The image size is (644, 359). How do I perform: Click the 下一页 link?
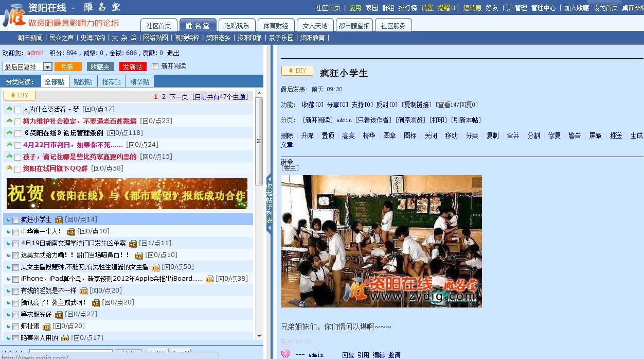[179, 96]
